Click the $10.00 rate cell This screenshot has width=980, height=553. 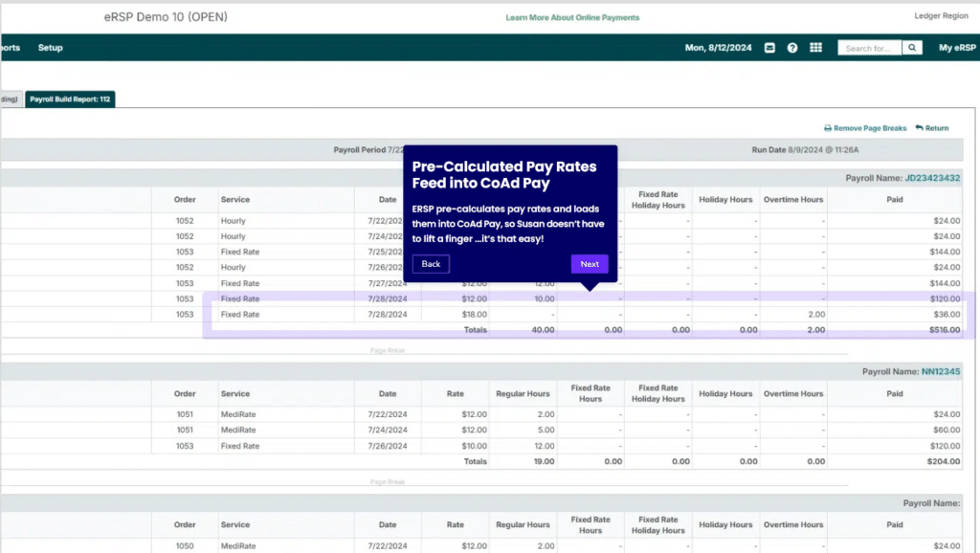point(475,446)
